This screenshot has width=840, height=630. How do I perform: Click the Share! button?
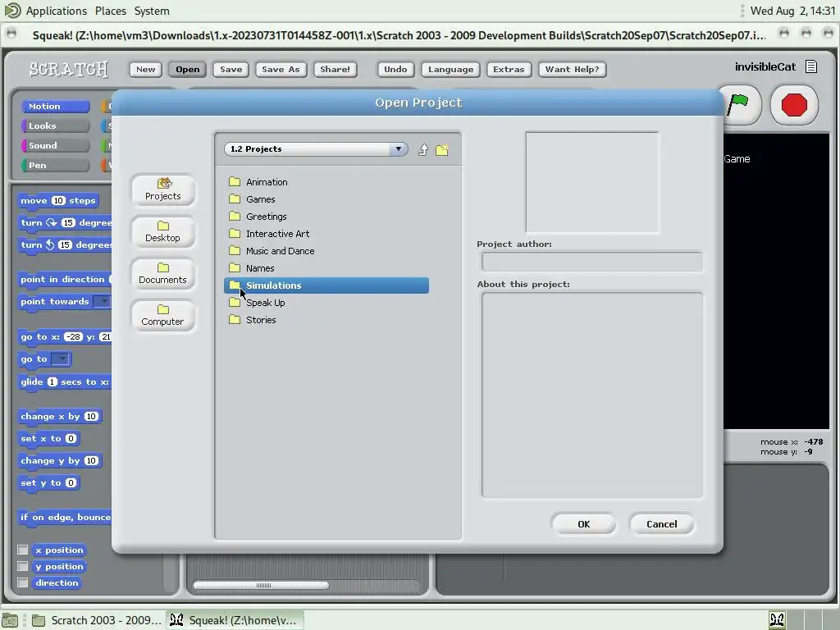coord(335,69)
